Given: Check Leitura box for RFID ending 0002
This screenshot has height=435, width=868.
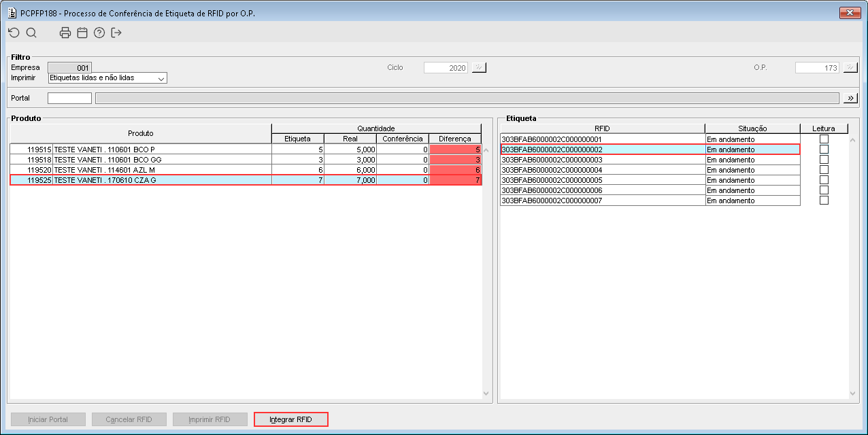Looking at the screenshot, I should (824, 150).
